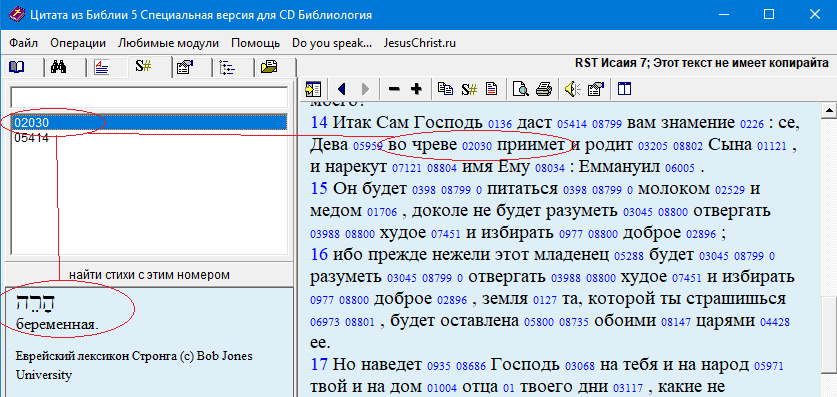The width and height of the screenshot is (837, 397).
Task: Select the S# Strong numbers tab
Action: coord(143,67)
